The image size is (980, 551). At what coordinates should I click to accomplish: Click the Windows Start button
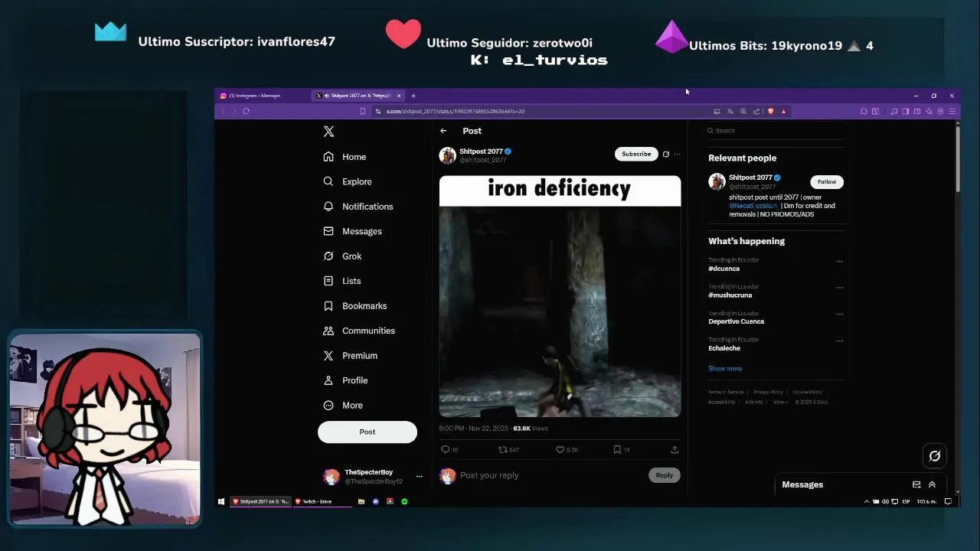(x=221, y=502)
